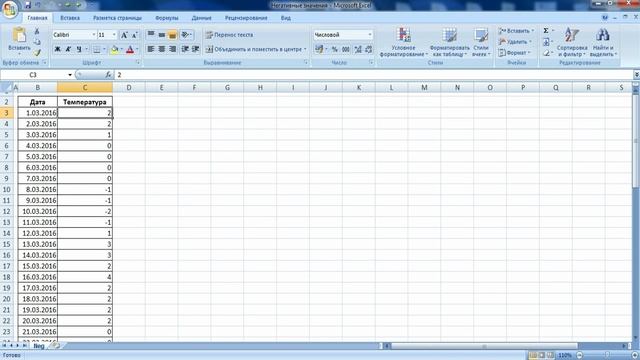The width and height of the screenshot is (640, 360).
Task: Click the zoom slider in status bar
Action: click(x=607, y=356)
